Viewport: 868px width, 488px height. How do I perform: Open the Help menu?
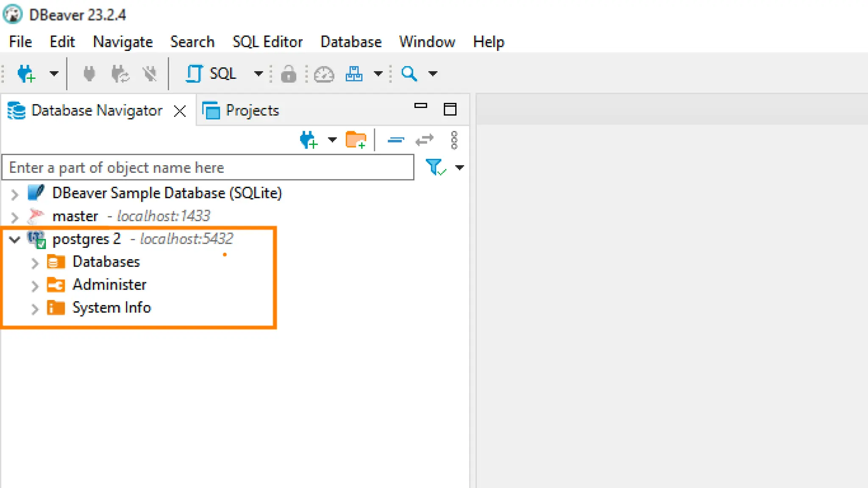click(x=489, y=42)
